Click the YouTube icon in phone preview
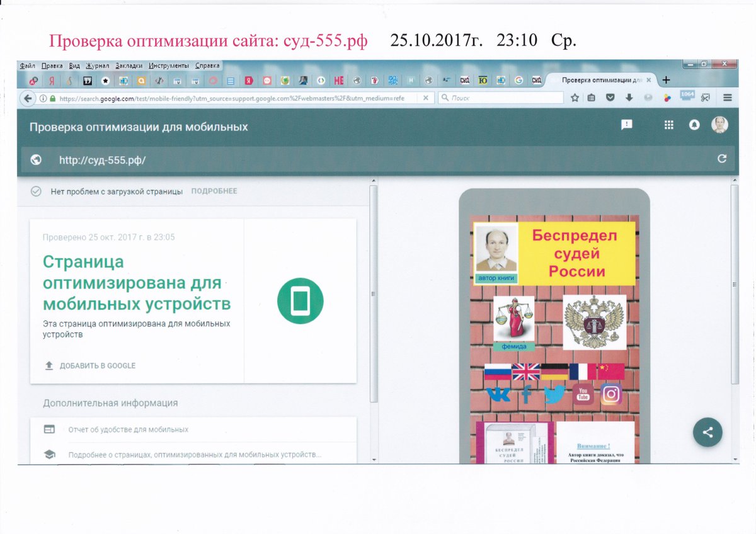 tap(583, 395)
